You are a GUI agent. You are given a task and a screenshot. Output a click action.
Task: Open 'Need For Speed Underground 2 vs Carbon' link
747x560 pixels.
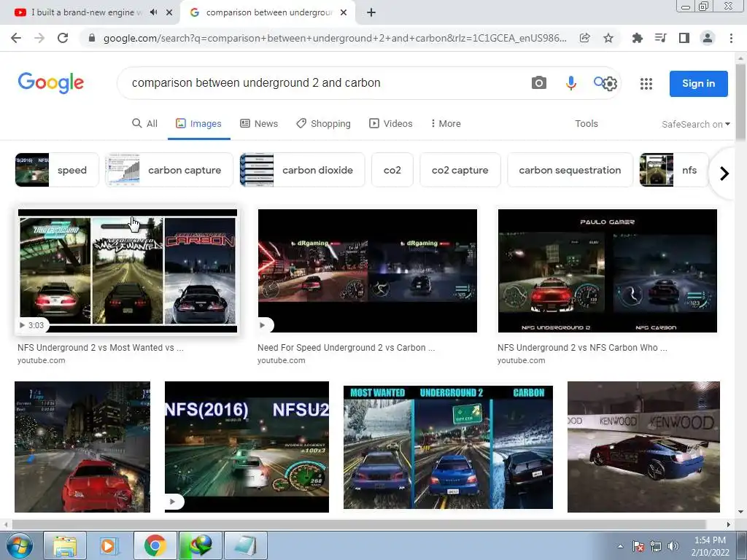(346, 348)
